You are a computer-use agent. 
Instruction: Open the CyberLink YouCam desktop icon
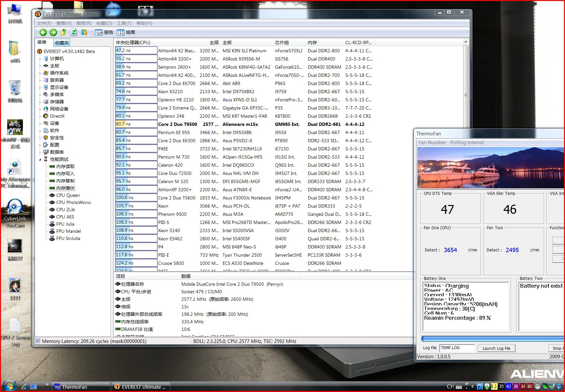15,213
